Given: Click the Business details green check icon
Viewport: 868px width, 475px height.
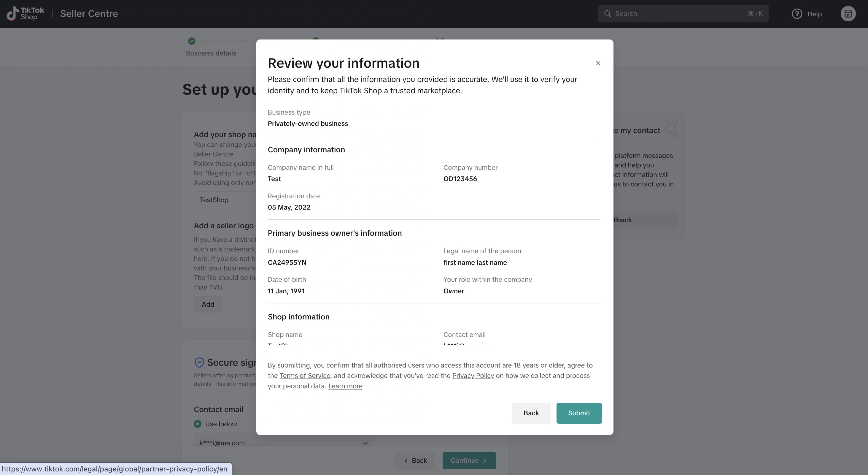Looking at the screenshot, I should pos(192,41).
